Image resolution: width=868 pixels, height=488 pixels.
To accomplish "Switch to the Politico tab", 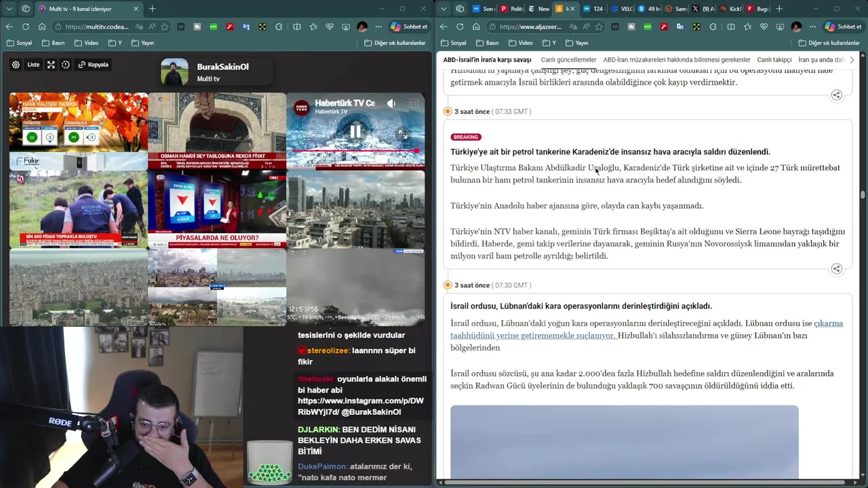I will [511, 9].
